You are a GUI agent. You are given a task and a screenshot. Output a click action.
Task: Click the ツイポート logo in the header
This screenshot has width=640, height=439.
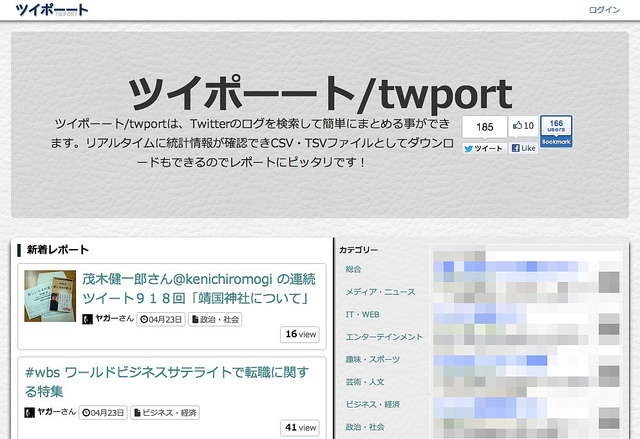tap(45, 11)
